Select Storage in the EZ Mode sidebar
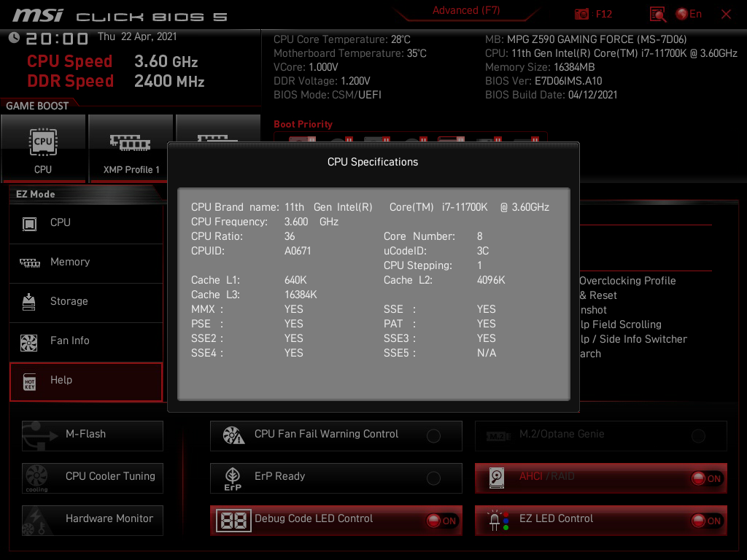Image resolution: width=747 pixels, height=560 pixels. click(86, 302)
